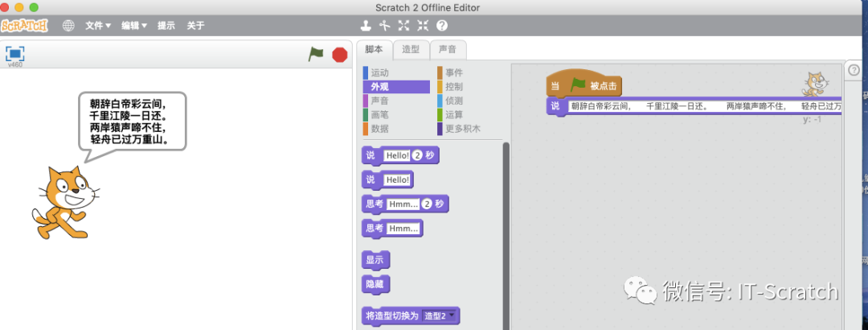Select the 数据 block category
The width and height of the screenshot is (868, 330).
(396, 129)
